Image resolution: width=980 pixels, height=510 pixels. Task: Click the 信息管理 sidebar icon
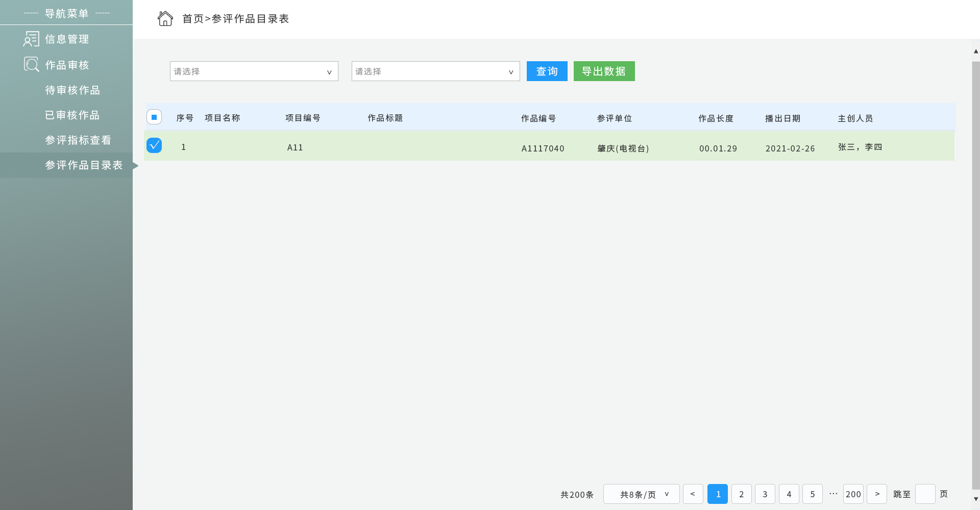[x=31, y=39]
